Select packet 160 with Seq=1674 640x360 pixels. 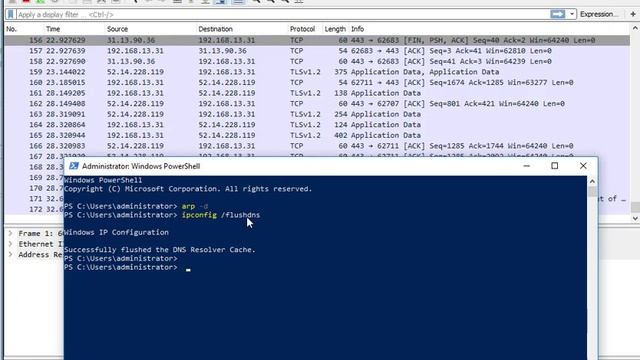click(317, 82)
